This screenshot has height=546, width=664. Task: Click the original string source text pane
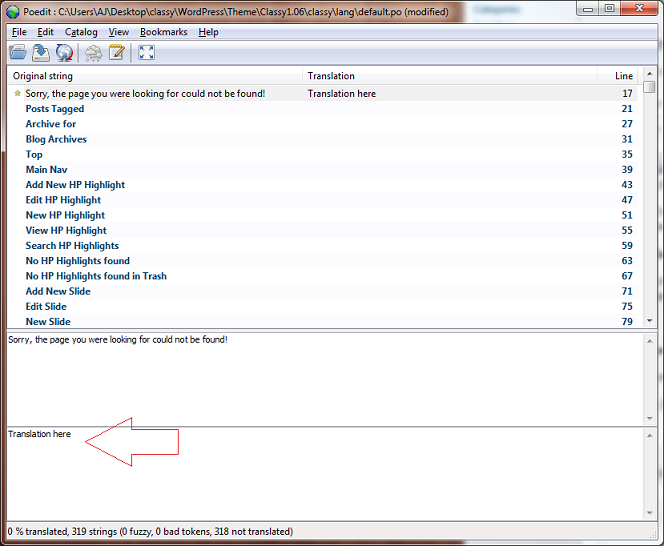[325, 379]
